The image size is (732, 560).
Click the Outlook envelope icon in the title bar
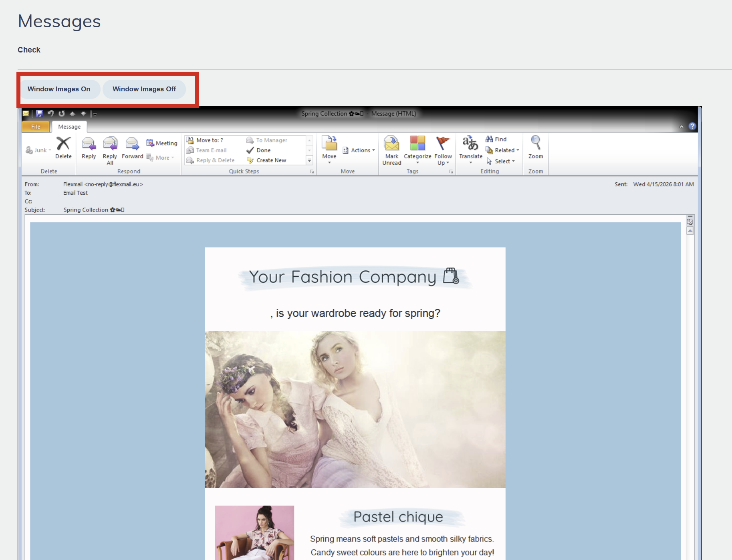tap(26, 113)
